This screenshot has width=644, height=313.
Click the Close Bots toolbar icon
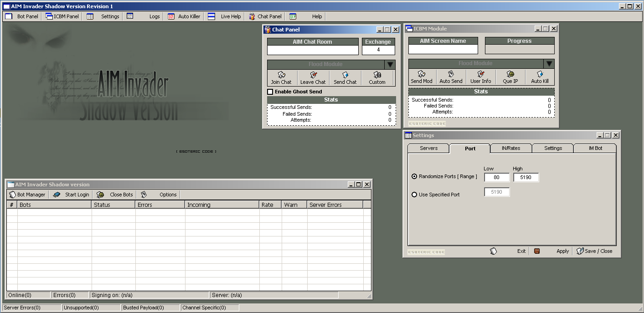click(x=100, y=195)
